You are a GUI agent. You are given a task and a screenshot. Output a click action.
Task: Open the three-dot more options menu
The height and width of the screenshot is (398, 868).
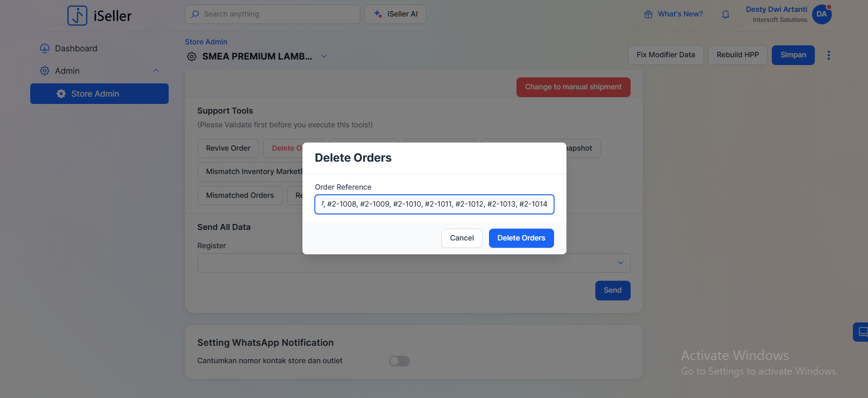[x=828, y=55]
